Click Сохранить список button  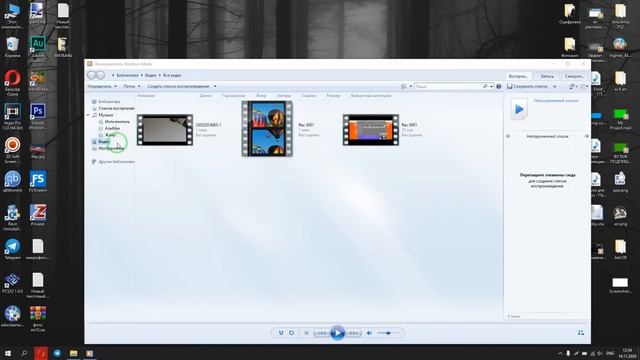(527, 87)
